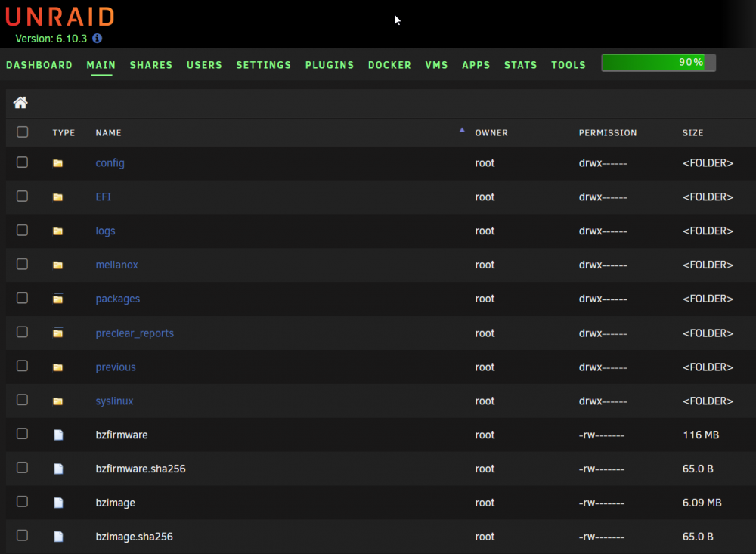756x554 pixels.
Task: Click the logs folder icon
Action: [58, 231]
